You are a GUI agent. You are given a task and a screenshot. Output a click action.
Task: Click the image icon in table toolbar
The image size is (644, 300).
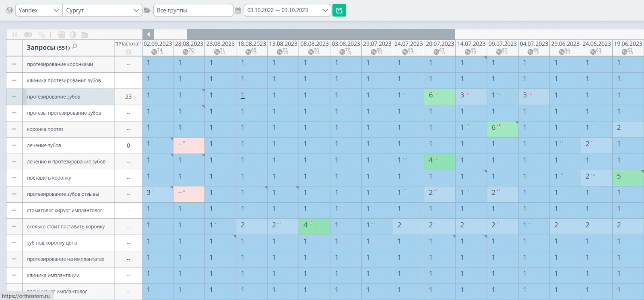click(x=85, y=35)
